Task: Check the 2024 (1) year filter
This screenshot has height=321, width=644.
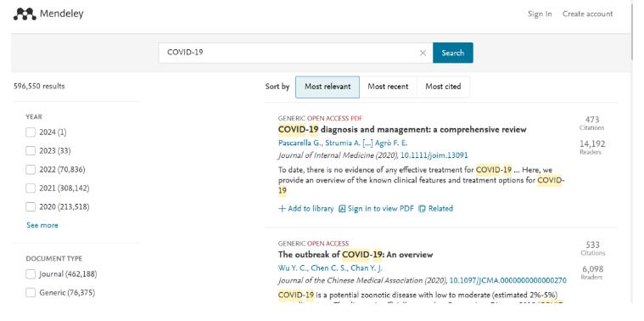Action: pyautogui.click(x=31, y=132)
